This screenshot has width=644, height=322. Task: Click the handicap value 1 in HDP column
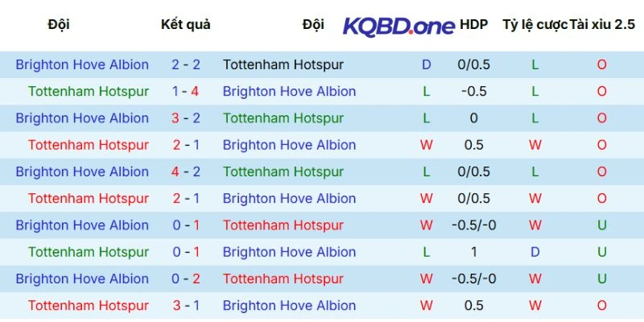(473, 252)
